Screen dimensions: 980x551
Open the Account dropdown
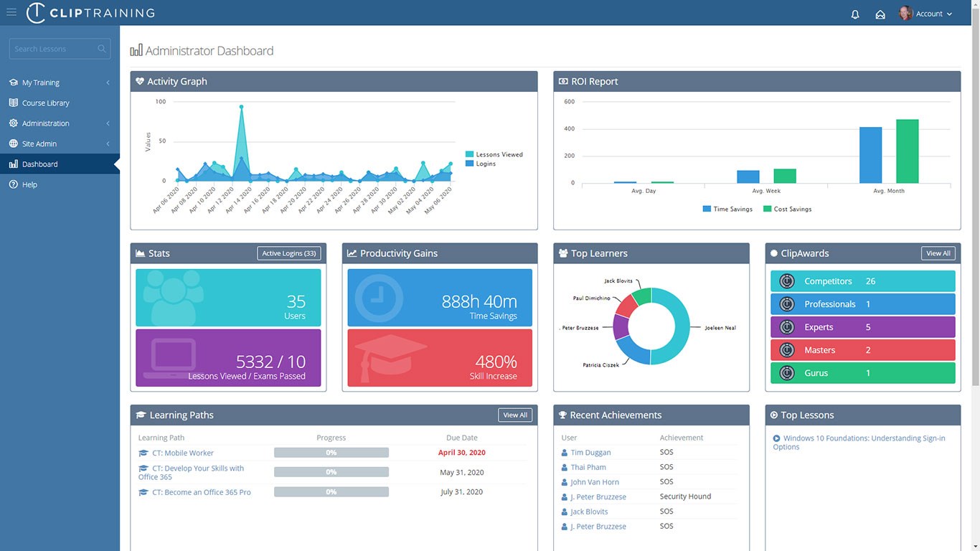933,14
